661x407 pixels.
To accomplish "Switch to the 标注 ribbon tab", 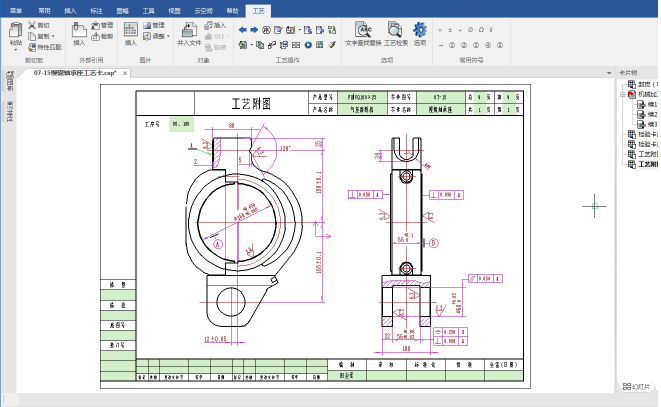I will 96,7.
